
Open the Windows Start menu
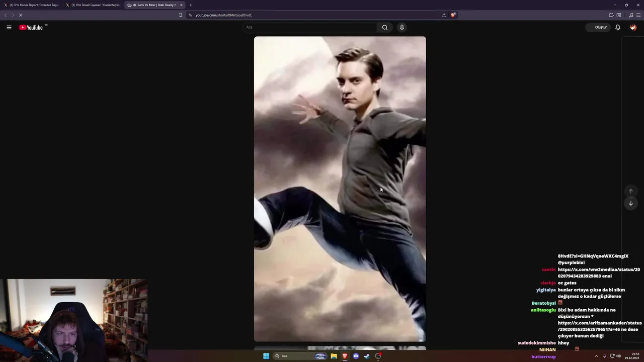pyautogui.click(x=266, y=356)
